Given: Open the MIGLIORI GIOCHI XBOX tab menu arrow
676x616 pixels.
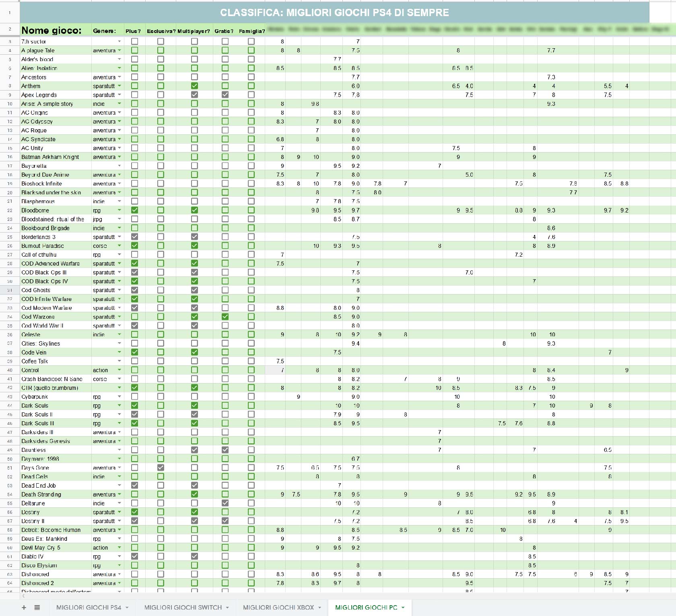Looking at the screenshot, I should point(320,608).
